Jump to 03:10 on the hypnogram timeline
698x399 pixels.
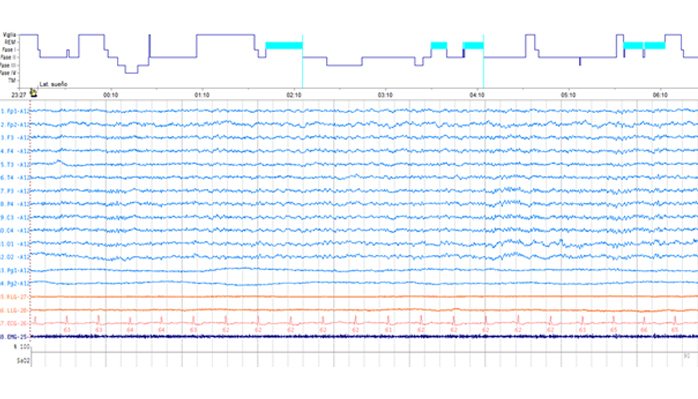click(385, 95)
